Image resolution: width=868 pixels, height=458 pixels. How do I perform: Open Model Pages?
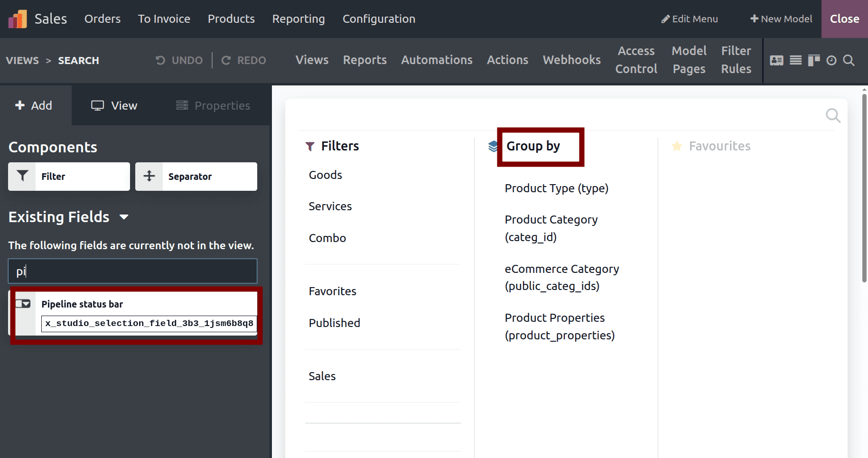(x=689, y=60)
